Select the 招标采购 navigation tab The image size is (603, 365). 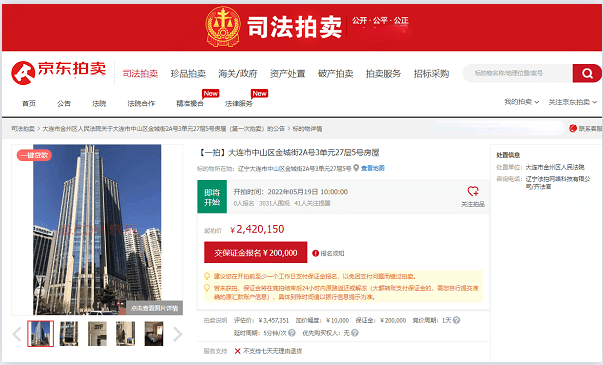tap(431, 73)
